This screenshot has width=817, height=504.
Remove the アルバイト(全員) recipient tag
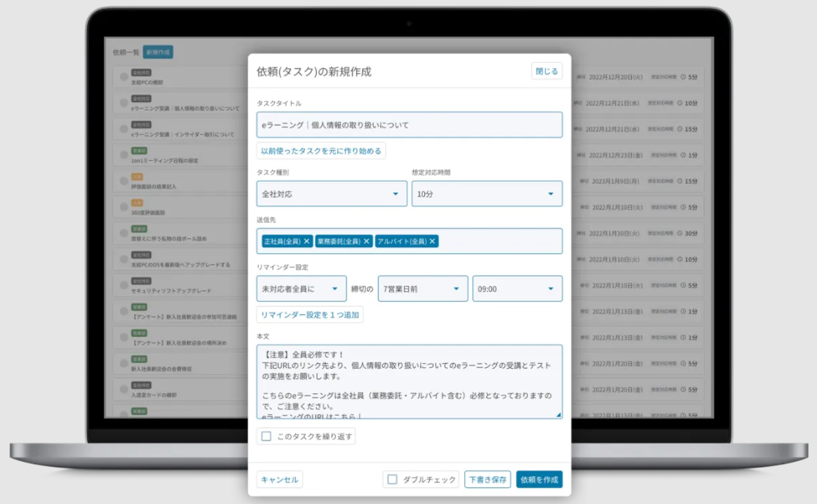tap(431, 241)
